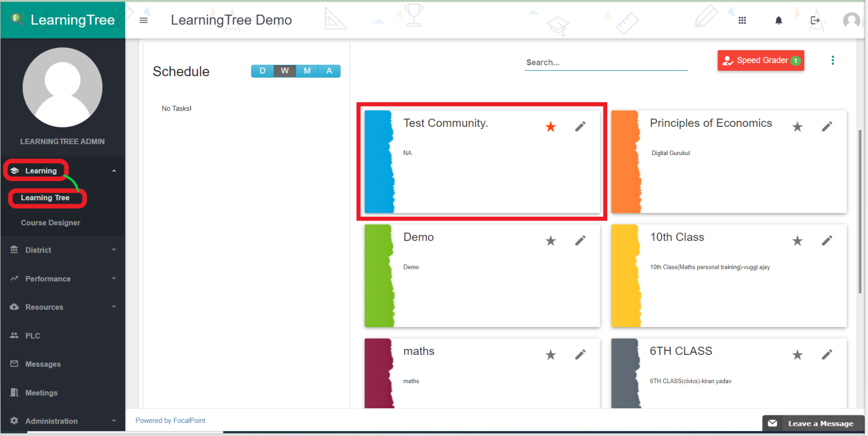
Task: Open the apps grid icon
Action: pos(742,20)
